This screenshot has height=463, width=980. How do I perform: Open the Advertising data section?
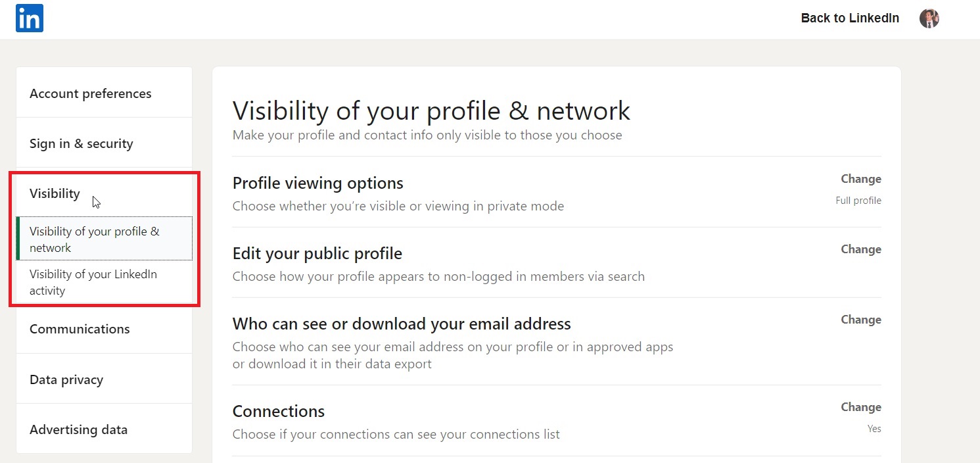(x=78, y=429)
